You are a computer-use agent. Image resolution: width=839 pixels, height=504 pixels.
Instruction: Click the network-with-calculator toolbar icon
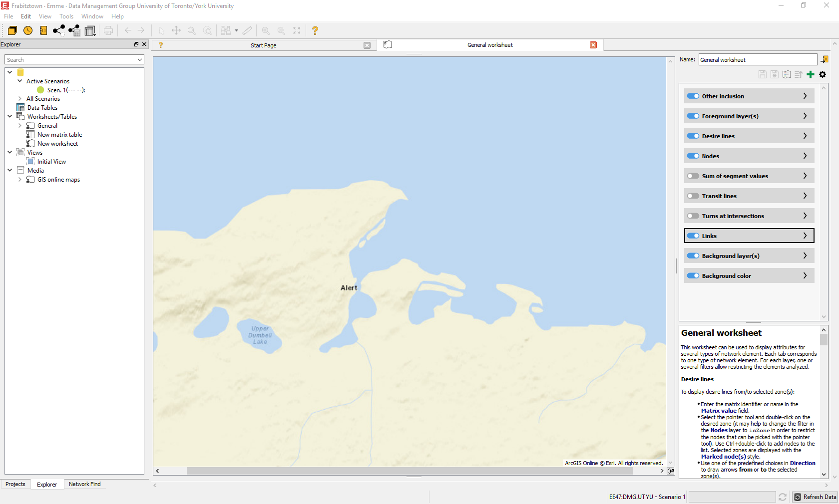[74, 30]
